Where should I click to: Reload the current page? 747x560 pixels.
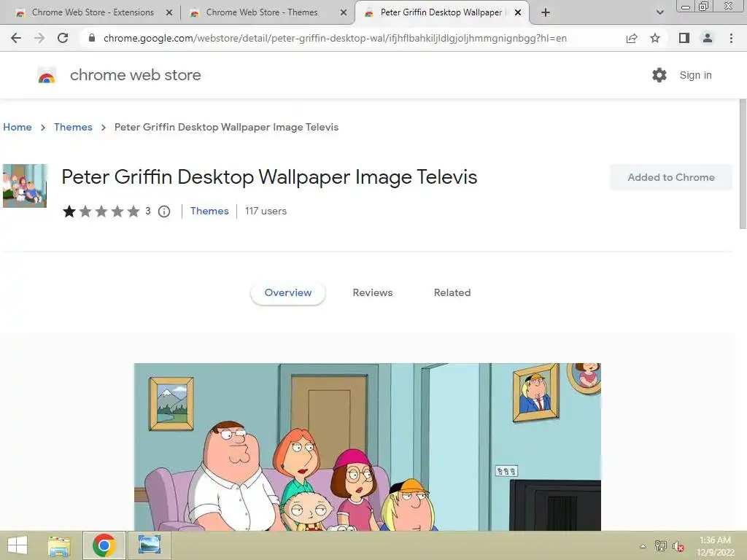pos(63,38)
